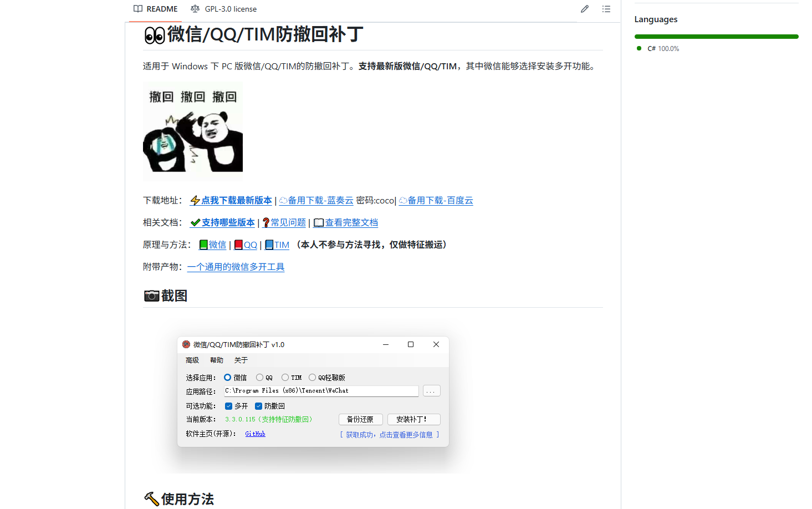Click the blue book icon beside TIM
Screen dimensions: 812x509
269,245
